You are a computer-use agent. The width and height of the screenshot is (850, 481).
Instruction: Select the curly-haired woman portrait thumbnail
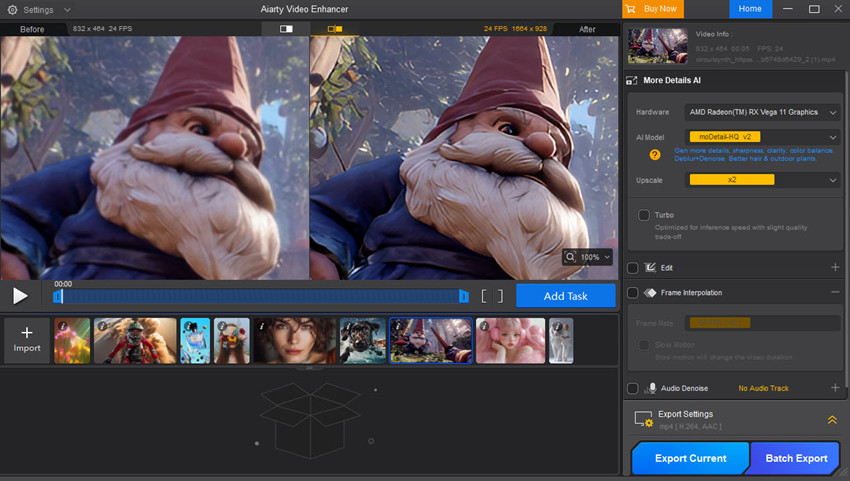click(295, 341)
